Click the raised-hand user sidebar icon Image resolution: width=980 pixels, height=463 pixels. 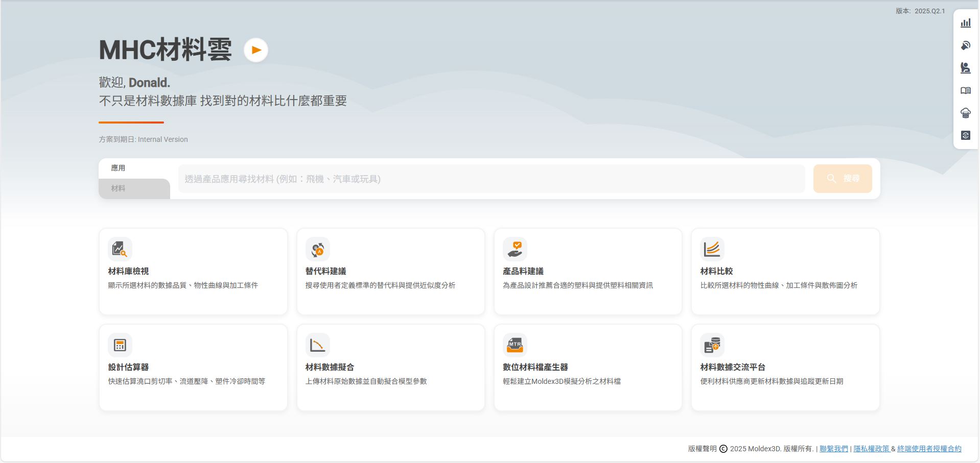click(966, 68)
